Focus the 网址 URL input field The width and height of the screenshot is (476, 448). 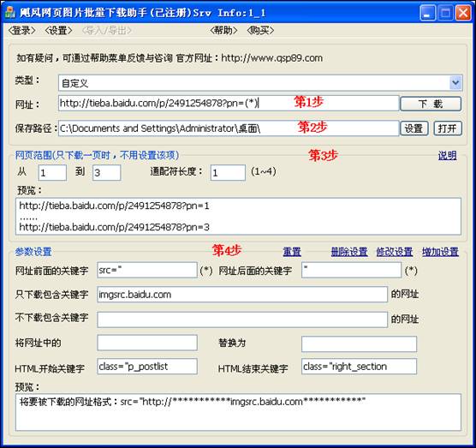tap(229, 104)
